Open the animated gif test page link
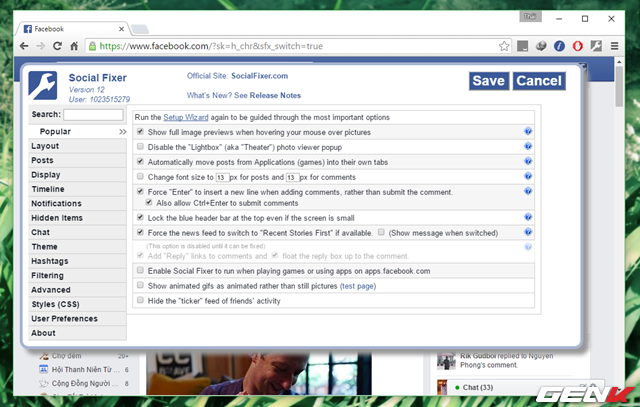 click(358, 286)
